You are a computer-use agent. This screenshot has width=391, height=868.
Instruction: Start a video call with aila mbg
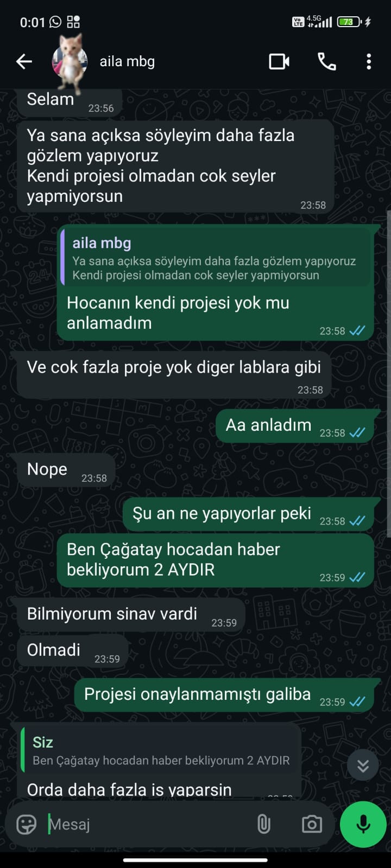[x=279, y=62]
